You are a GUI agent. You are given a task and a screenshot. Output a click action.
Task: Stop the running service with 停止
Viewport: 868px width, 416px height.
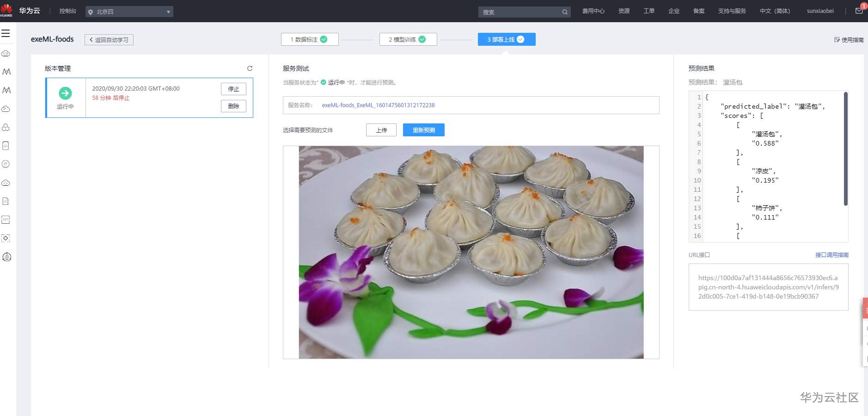click(233, 89)
